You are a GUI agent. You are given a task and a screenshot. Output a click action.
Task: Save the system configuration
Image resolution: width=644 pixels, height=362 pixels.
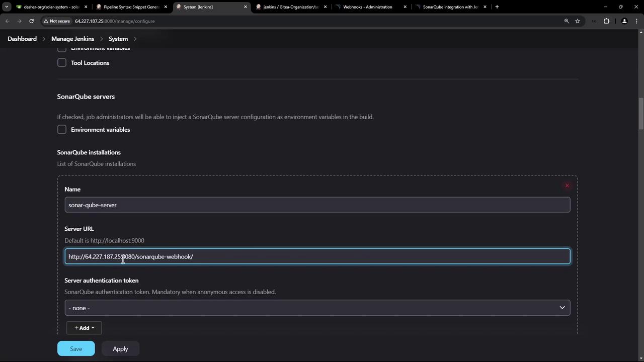76,348
